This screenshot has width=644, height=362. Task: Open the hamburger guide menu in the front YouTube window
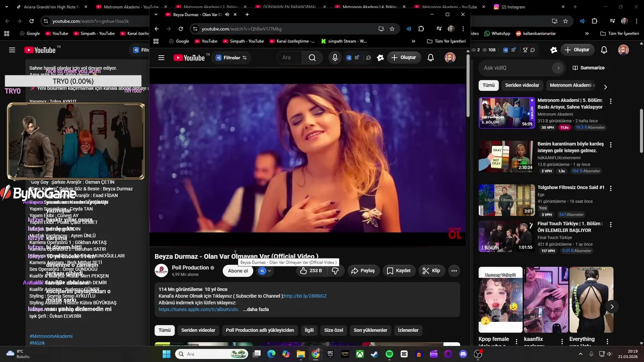pyautogui.click(x=161, y=58)
